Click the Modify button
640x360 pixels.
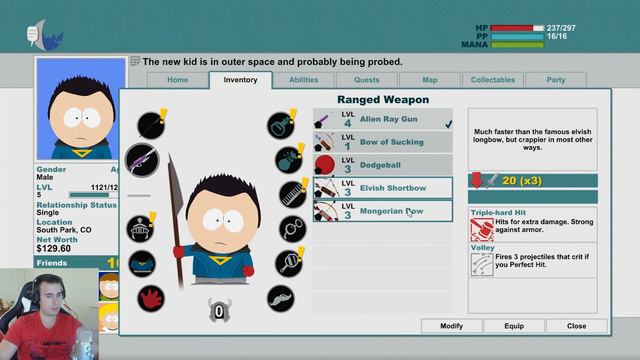click(451, 326)
